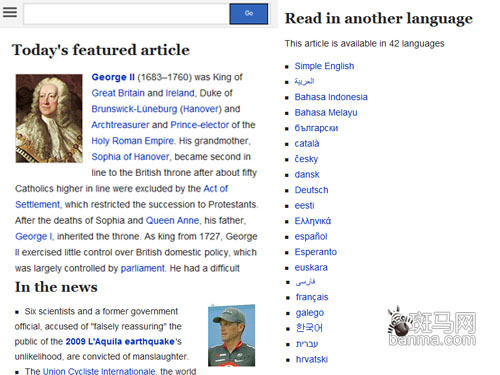Select the français language link
Viewport: 500px width, 375px height.
tap(312, 297)
